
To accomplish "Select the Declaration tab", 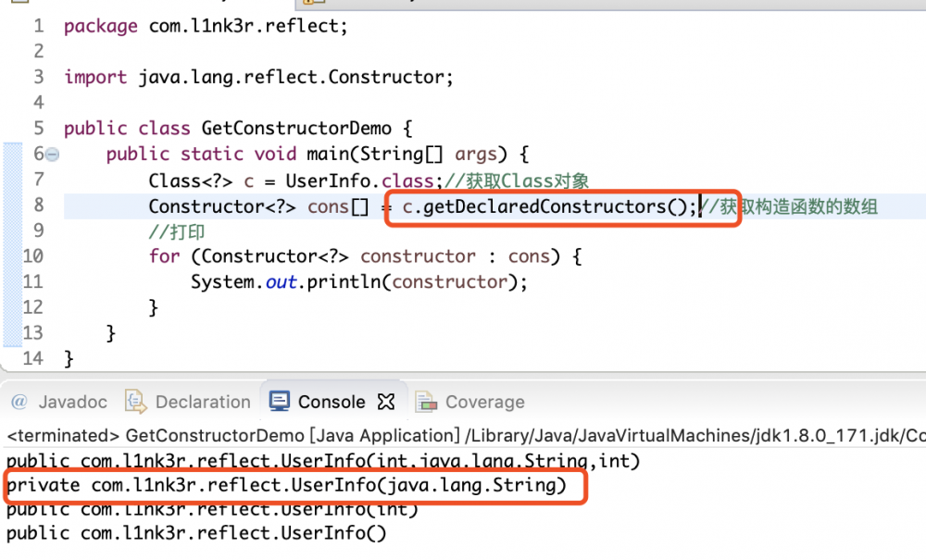I will (188, 401).
